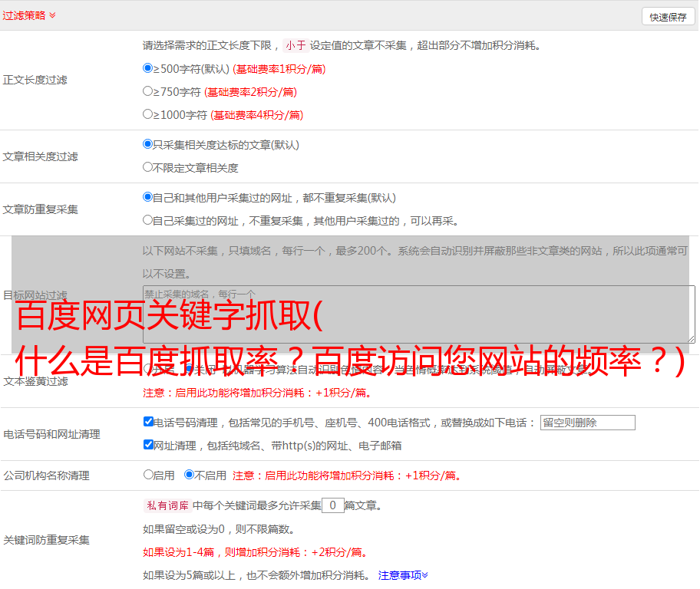700x589 pixels.
Task: Click the 留空则删除 replacement phone field
Action: pos(587,423)
